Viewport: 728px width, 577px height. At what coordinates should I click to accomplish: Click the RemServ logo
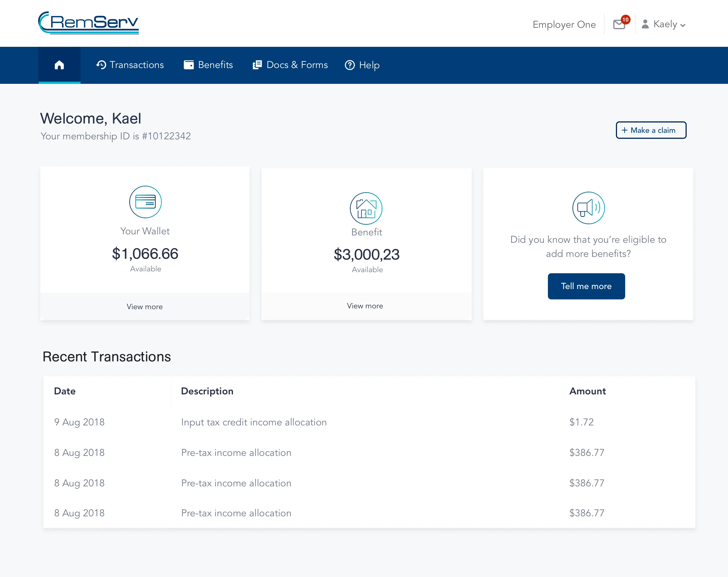click(x=88, y=23)
